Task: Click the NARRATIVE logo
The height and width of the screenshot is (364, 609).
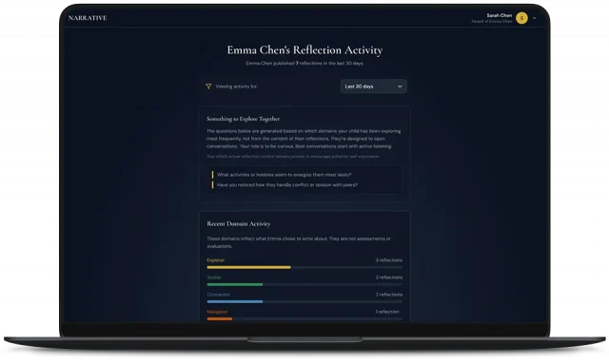Action: pyautogui.click(x=88, y=18)
